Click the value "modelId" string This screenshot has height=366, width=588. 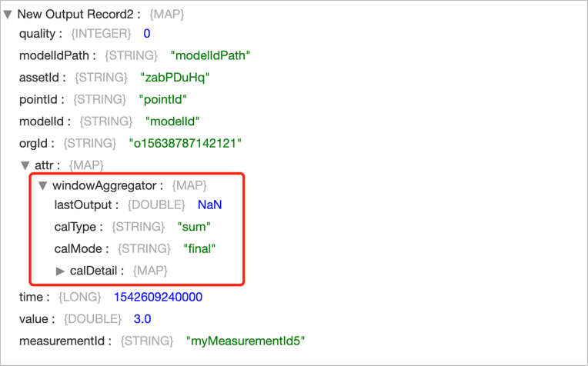pos(172,121)
